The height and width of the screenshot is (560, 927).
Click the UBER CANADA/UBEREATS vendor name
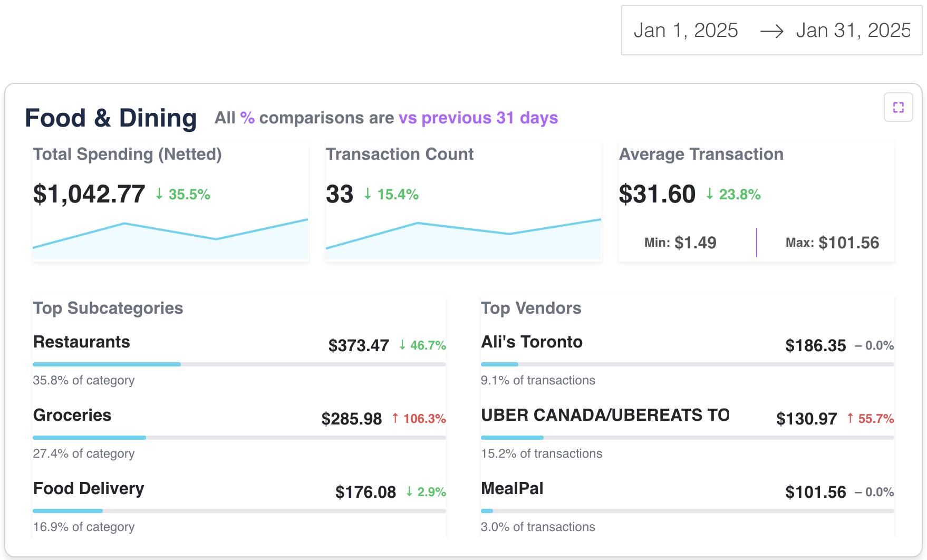[x=604, y=416]
